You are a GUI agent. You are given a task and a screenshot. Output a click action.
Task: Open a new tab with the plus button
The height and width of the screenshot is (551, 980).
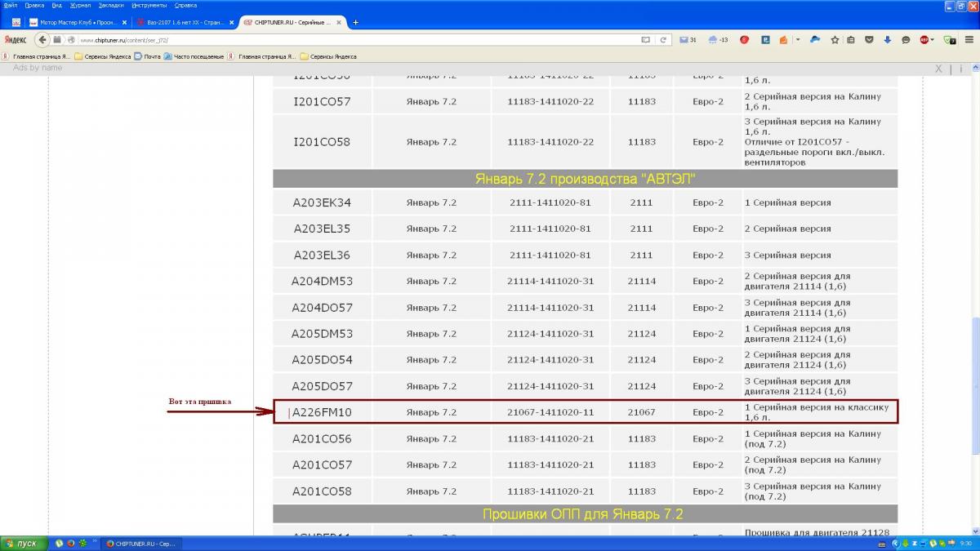(355, 22)
